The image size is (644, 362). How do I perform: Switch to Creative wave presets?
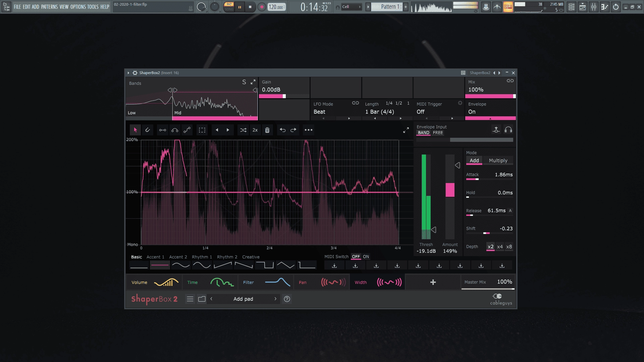(x=251, y=257)
